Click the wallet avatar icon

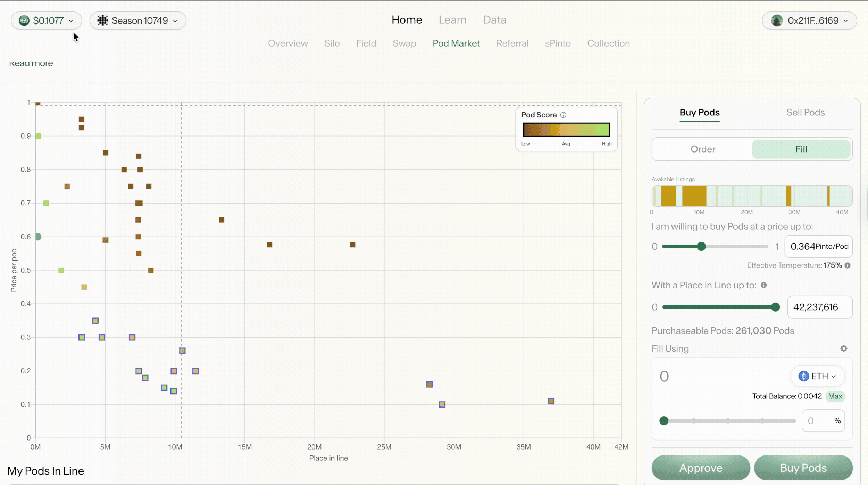(x=777, y=20)
